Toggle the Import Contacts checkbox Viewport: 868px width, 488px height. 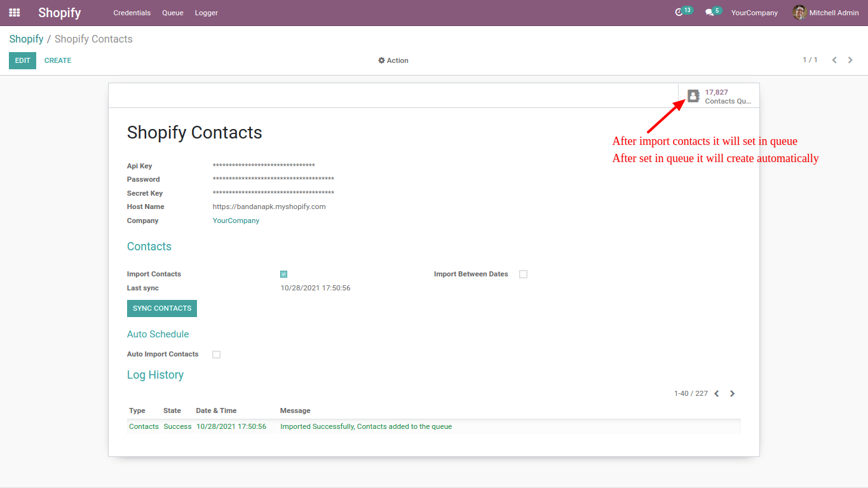(284, 274)
